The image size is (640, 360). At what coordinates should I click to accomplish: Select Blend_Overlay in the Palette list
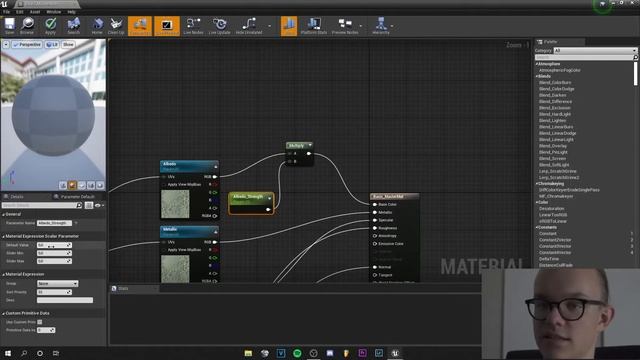[553, 146]
